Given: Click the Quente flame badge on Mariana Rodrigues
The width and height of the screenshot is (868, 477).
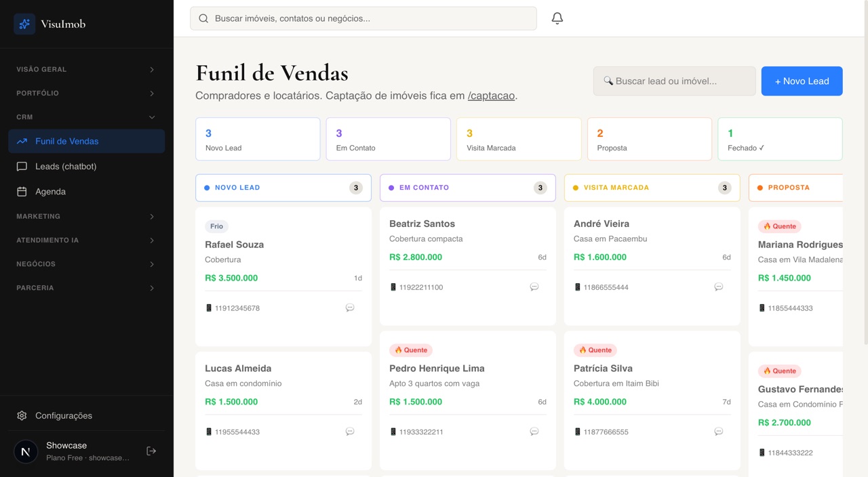Looking at the screenshot, I should pos(780,226).
